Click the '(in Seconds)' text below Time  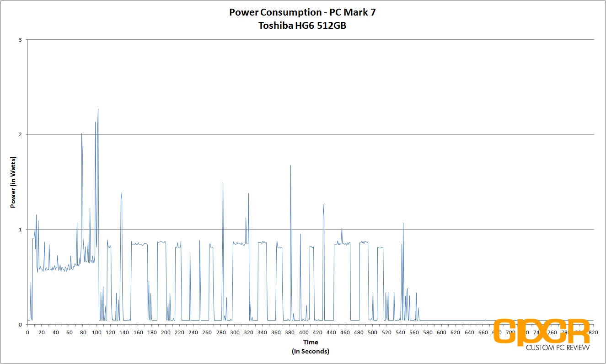pos(310,351)
